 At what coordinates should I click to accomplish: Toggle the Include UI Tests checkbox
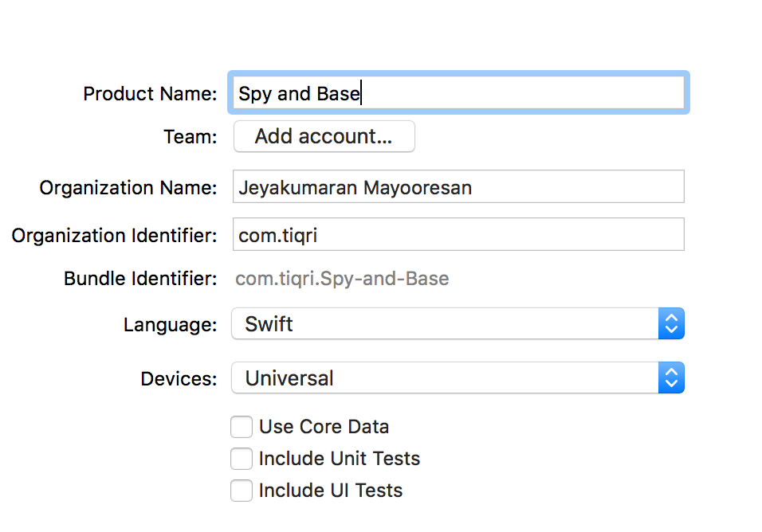(x=242, y=491)
